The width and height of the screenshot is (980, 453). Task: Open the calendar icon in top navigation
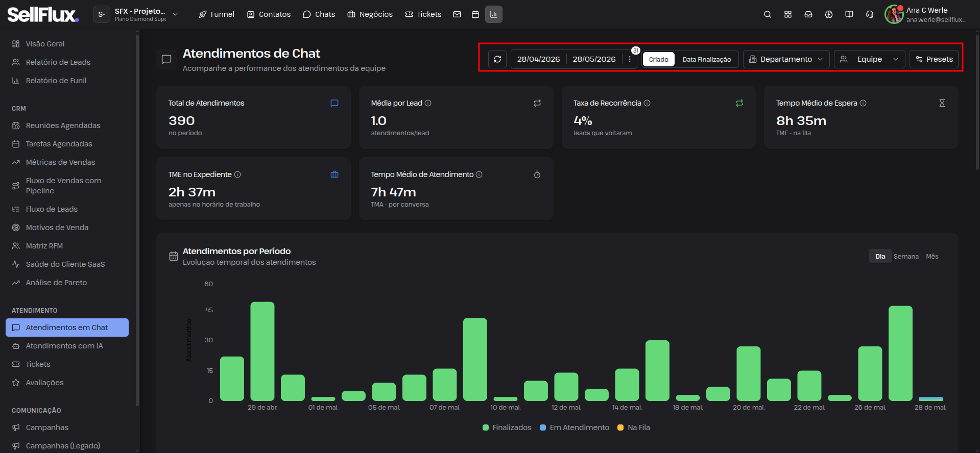click(475, 14)
